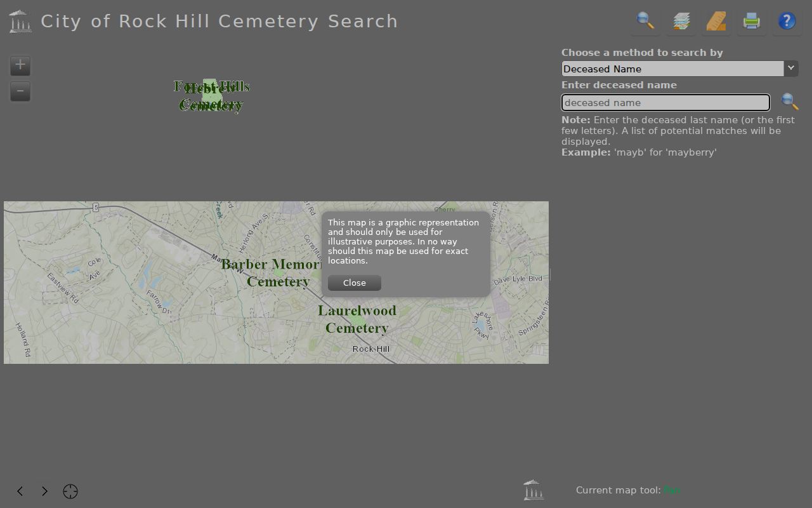
Task: Click the 'Current map tool' status text
Action: click(628, 490)
